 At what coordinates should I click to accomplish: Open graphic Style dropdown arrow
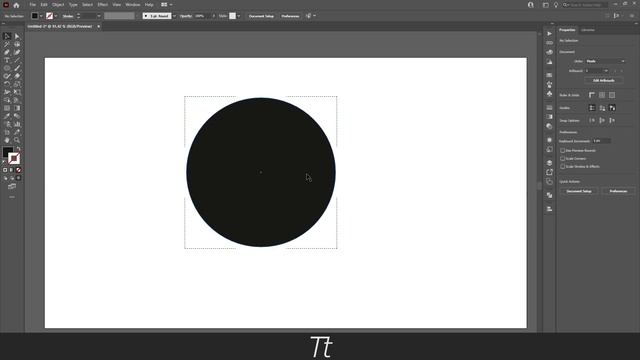click(x=239, y=16)
